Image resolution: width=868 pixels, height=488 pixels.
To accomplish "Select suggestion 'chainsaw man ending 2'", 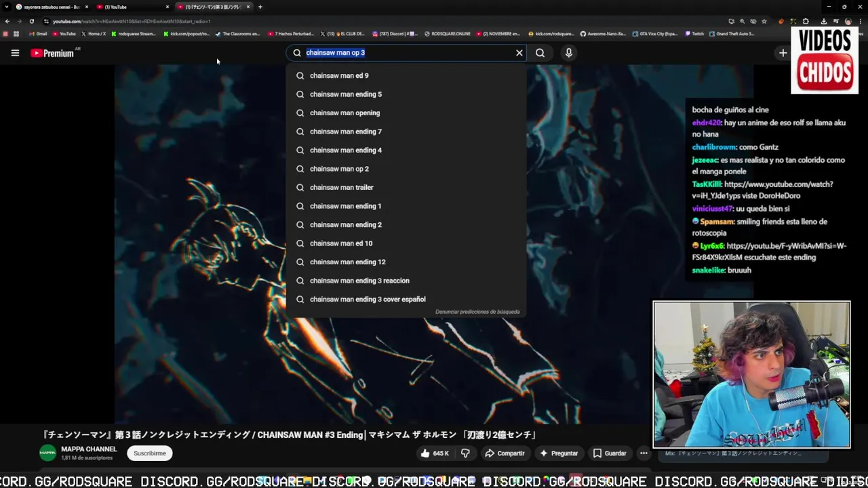I will tap(406, 225).
